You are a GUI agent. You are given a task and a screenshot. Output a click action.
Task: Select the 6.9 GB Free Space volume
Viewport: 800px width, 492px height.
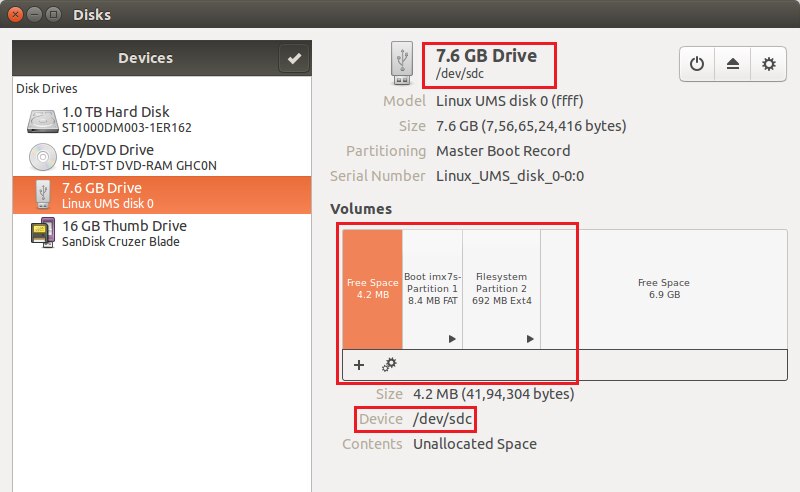click(664, 289)
